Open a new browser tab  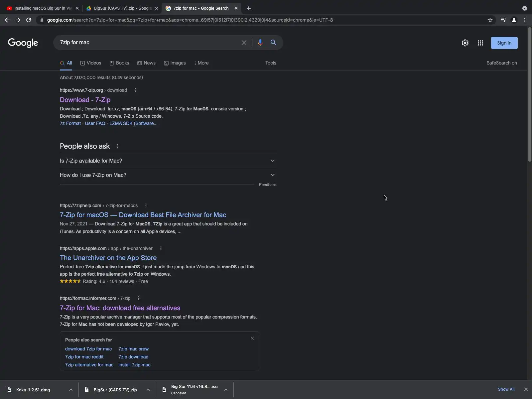click(249, 8)
